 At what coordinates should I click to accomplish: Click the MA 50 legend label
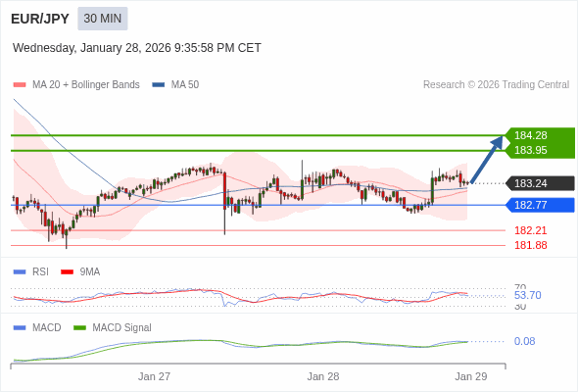[x=185, y=85]
